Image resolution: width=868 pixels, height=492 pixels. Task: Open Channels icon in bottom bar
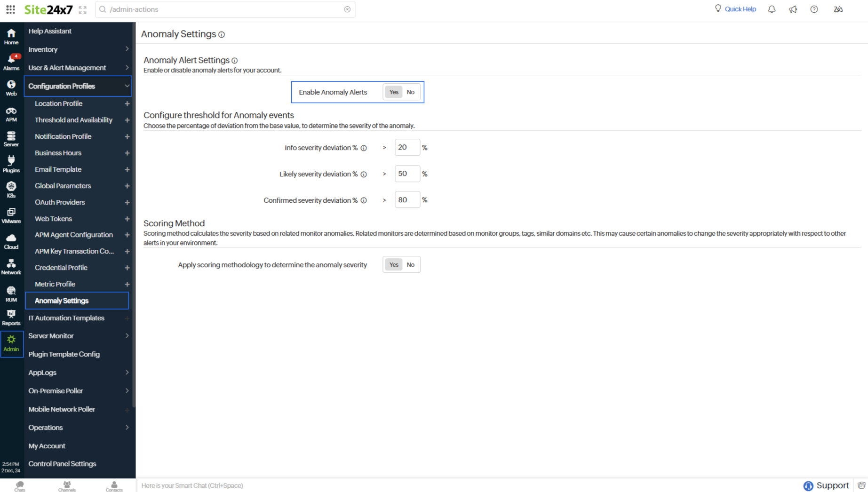point(67,486)
